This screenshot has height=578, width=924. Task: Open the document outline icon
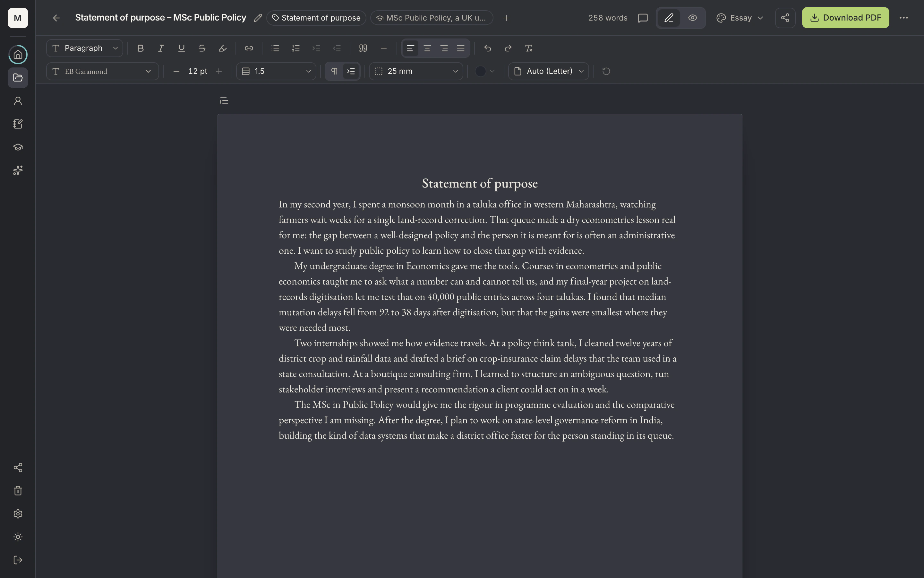[x=224, y=101]
